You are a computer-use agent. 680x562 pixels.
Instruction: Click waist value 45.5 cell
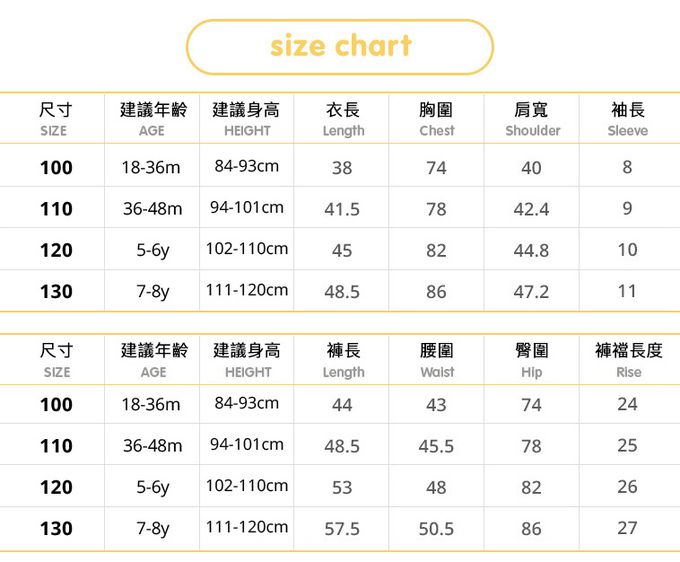click(436, 446)
